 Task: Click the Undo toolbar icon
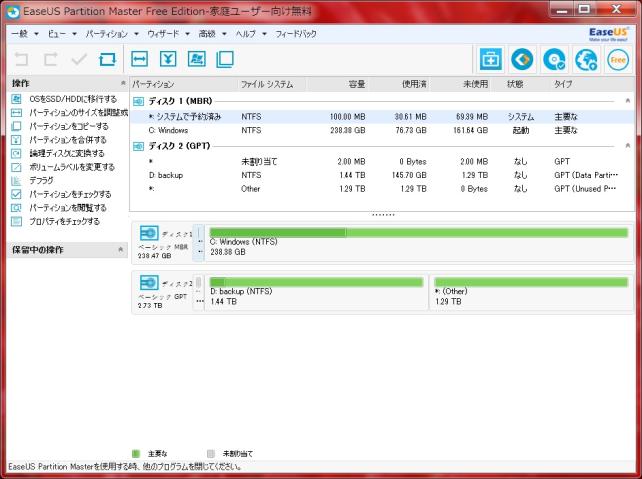(x=21, y=60)
